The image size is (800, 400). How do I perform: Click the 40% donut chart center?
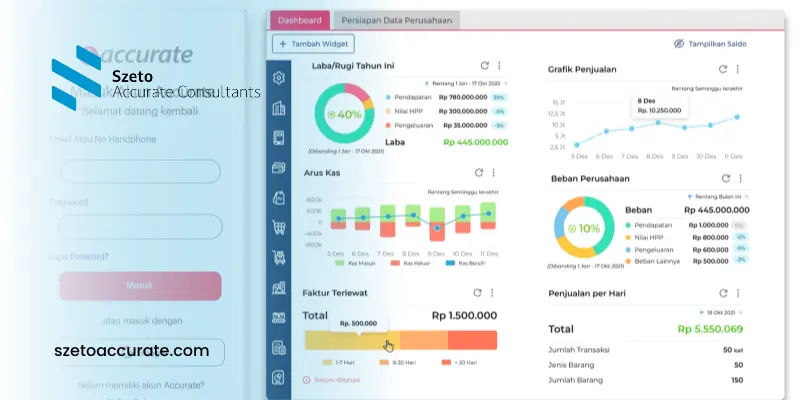click(344, 114)
